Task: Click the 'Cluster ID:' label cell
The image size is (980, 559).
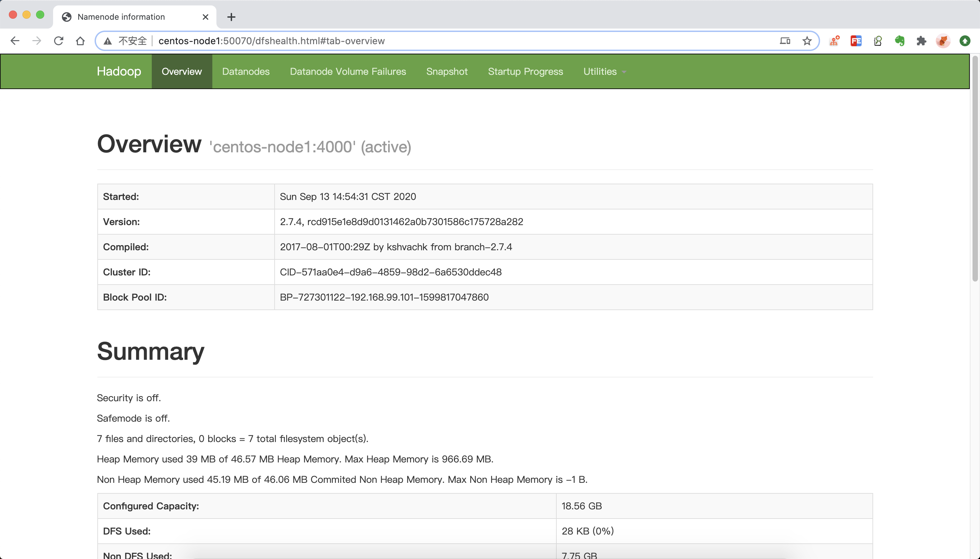Action: [186, 272]
